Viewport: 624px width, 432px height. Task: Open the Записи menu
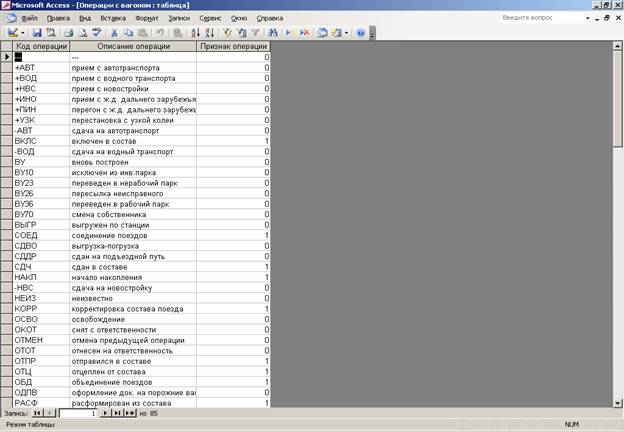[x=178, y=19]
